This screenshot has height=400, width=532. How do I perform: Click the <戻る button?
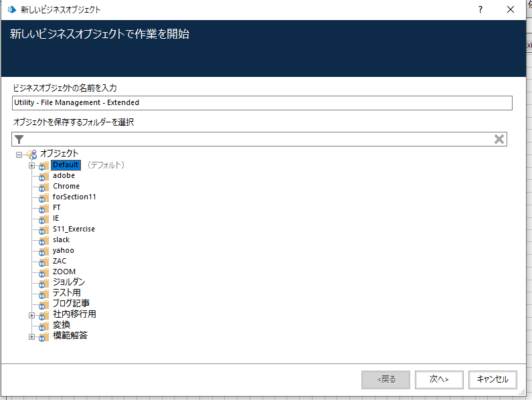click(x=385, y=379)
